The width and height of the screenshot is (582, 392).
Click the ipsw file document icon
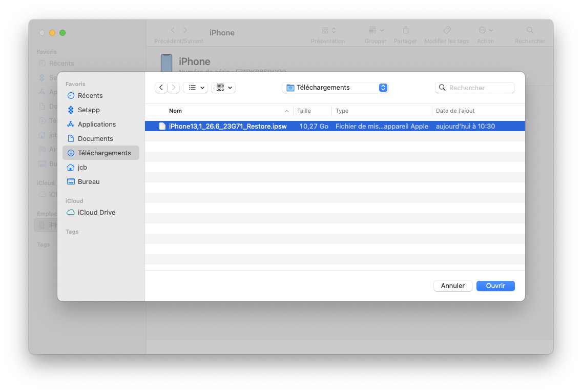(x=162, y=126)
